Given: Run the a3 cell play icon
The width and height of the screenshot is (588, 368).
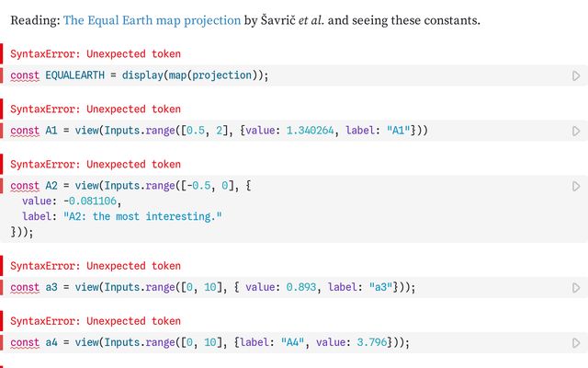Looking at the screenshot, I should point(576,288).
